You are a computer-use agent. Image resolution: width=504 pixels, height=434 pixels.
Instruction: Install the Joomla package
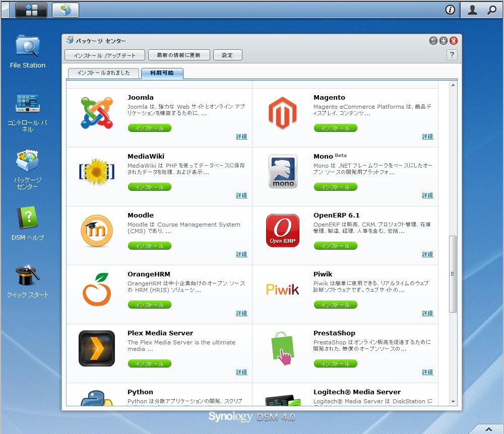150,128
